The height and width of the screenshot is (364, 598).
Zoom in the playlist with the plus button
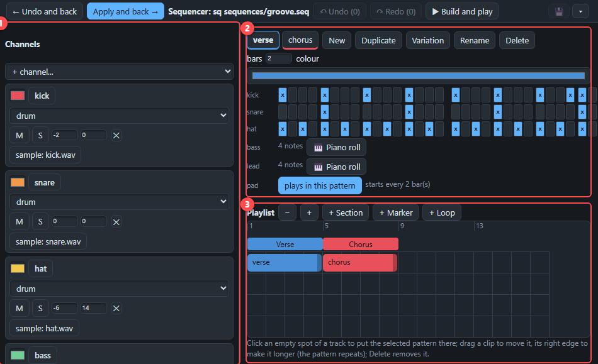pos(309,213)
